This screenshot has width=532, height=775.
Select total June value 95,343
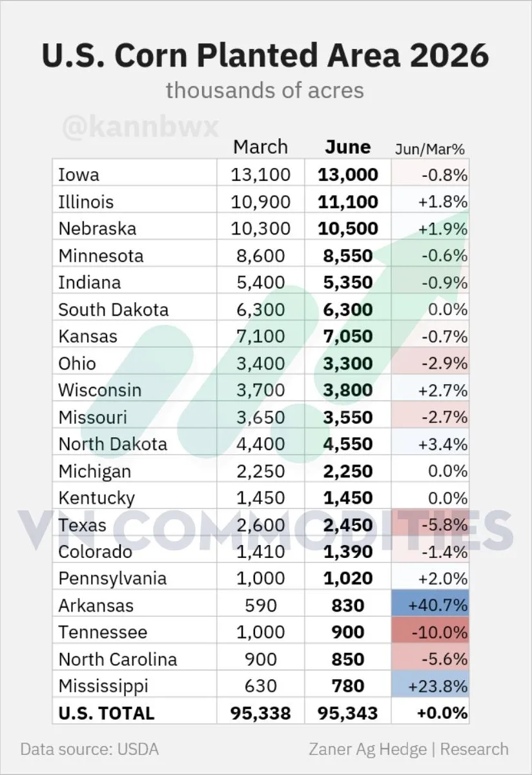click(348, 714)
